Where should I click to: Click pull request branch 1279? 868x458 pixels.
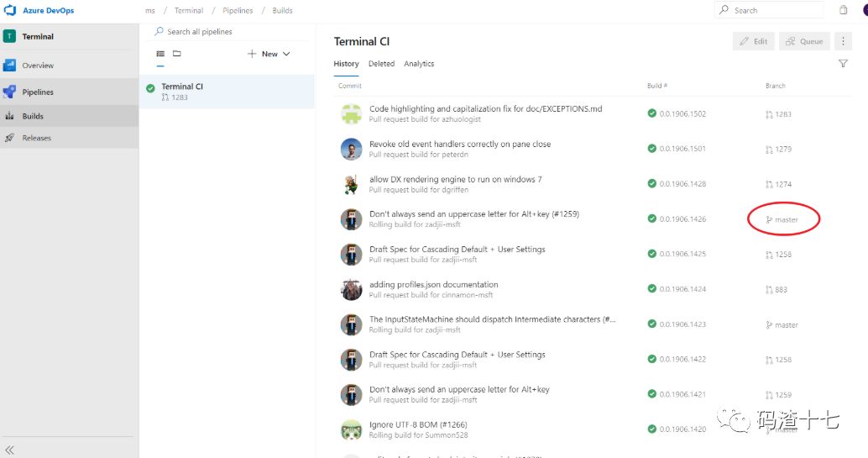(778, 149)
